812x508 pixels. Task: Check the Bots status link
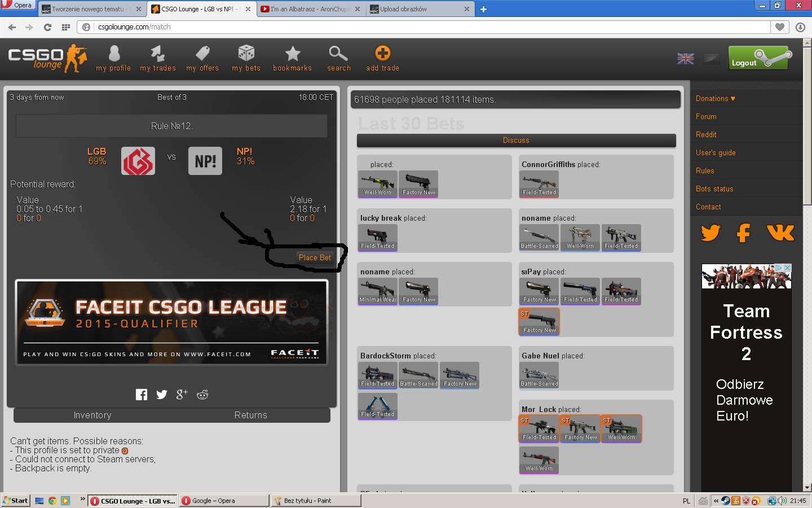[x=714, y=189]
